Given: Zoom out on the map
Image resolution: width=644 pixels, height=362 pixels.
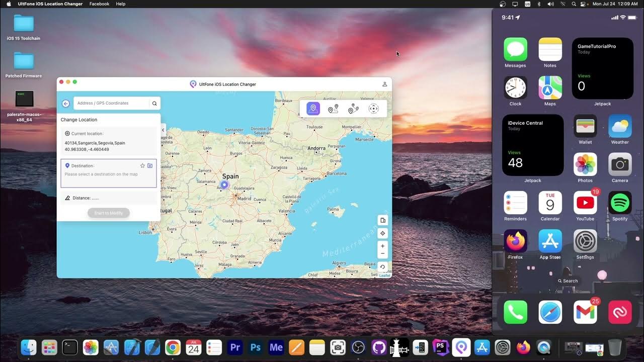Looking at the screenshot, I should coord(383,254).
